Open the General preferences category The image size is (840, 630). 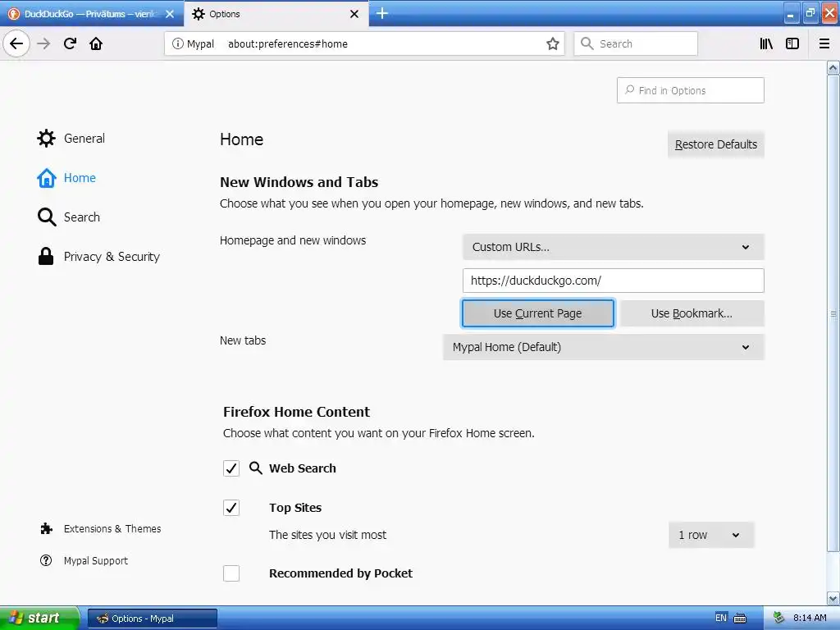point(71,138)
